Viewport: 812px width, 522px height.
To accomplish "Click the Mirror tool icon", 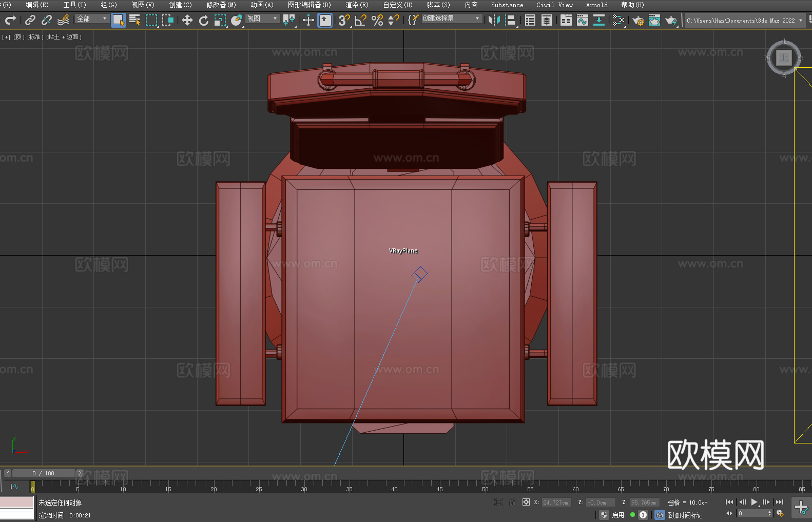I will point(494,20).
